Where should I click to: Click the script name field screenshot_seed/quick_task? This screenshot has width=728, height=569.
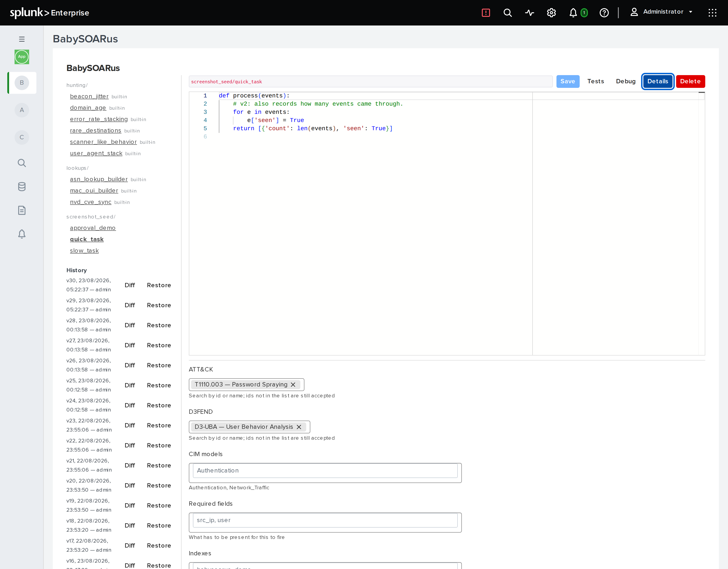(370, 81)
